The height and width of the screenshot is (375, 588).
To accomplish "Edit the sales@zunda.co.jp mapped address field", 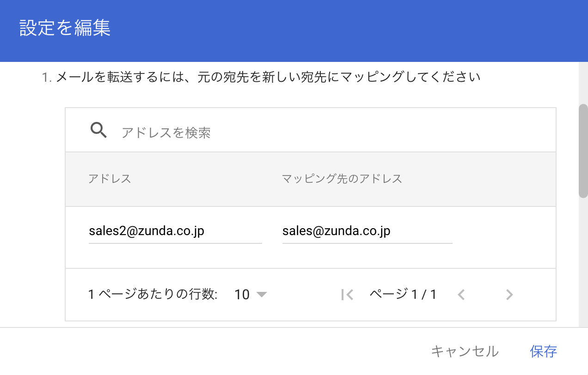I will pyautogui.click(x=367, y=231).
